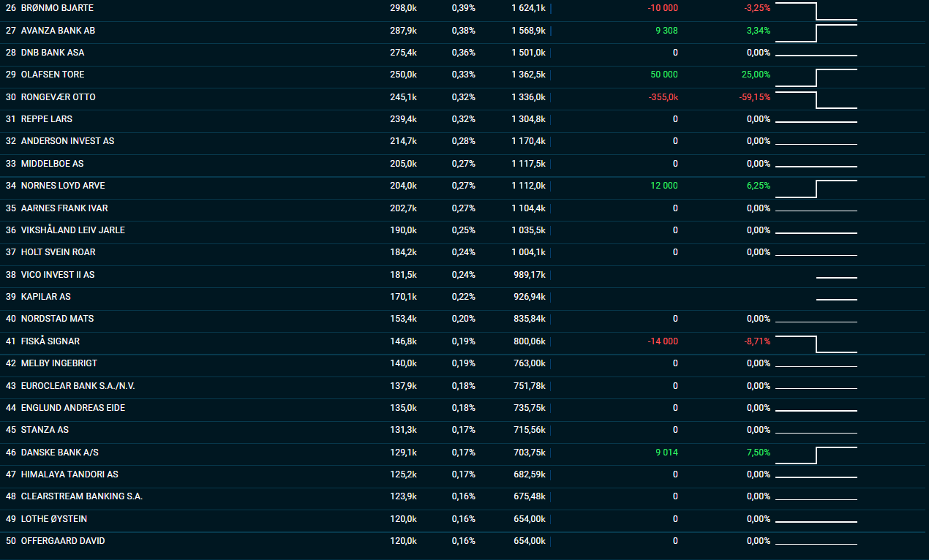Click the 181,5k shares for VICO INVEST
Screen dimensions: 929x560
point(403,275)
